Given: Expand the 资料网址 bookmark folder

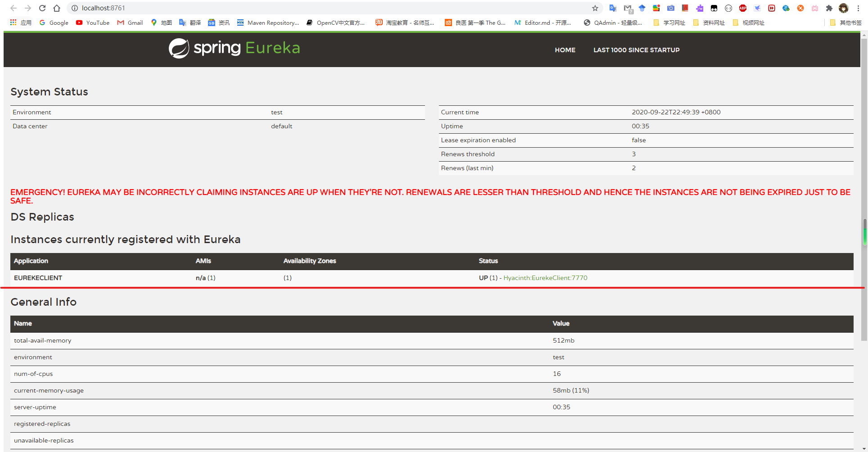Looking at the screenshot, I should click(x=709, y=23).
